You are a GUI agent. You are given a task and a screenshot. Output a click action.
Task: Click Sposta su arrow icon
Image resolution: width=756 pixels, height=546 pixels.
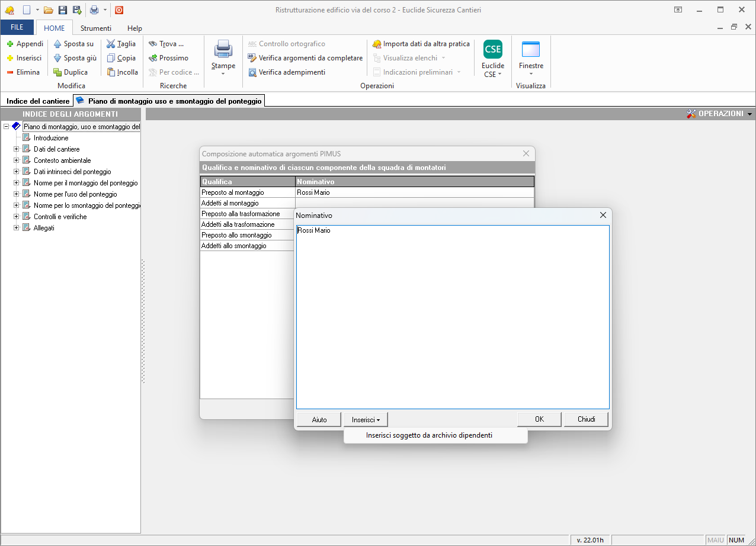tap(58, 44)
